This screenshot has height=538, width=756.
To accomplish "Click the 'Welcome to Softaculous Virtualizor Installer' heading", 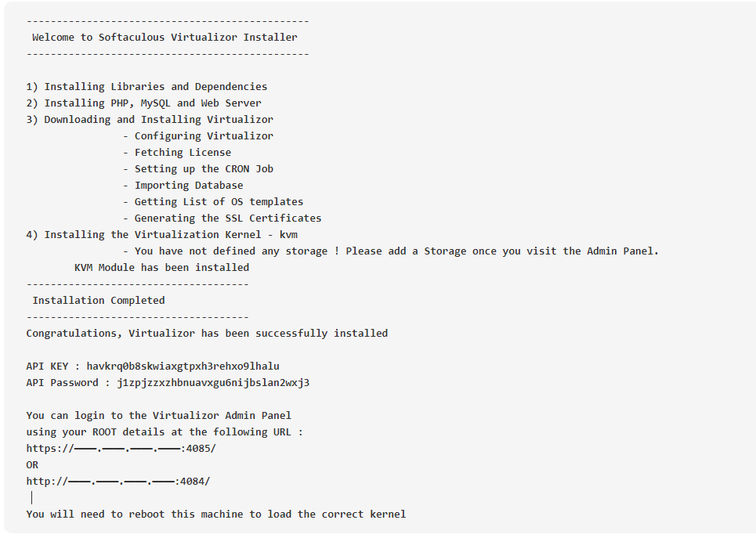I will pyautogui.click(x=165, y=37).
